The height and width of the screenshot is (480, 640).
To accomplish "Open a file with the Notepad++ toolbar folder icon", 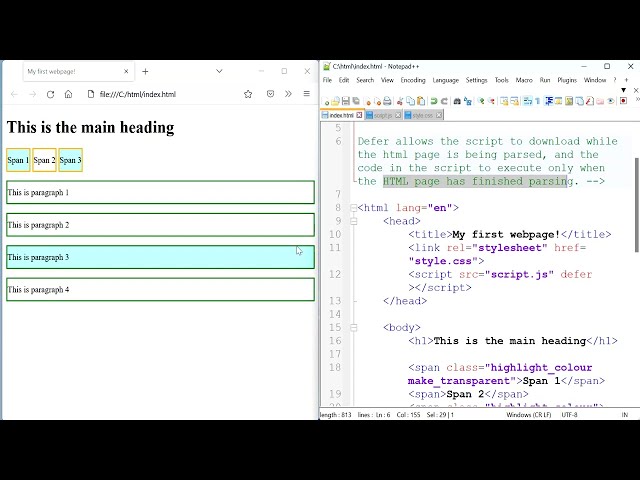I will pos(336,101).
